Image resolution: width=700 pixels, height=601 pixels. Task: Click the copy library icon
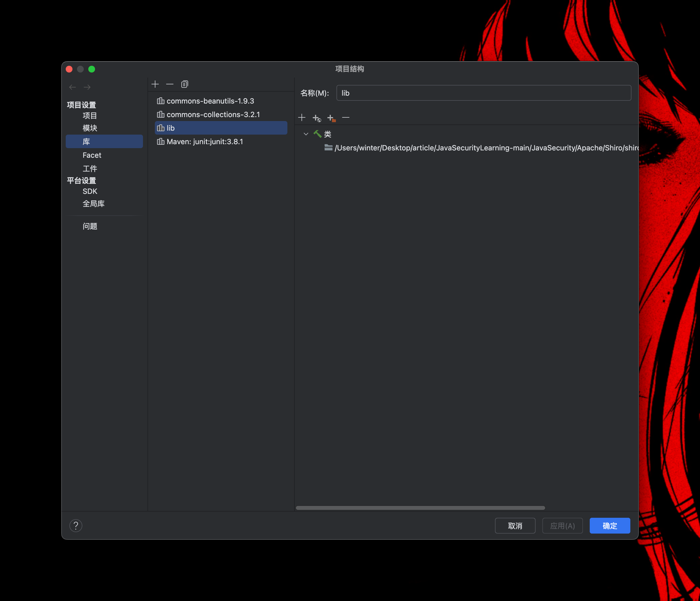tap(184, 84)
